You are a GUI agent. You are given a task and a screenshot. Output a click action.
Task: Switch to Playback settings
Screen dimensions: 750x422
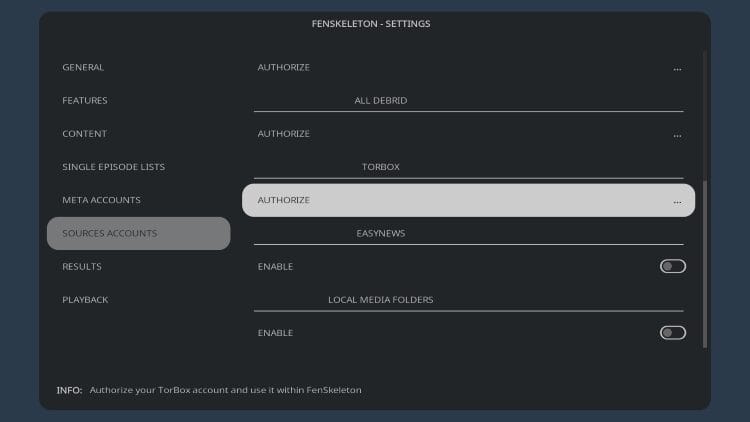click(139, 300)
